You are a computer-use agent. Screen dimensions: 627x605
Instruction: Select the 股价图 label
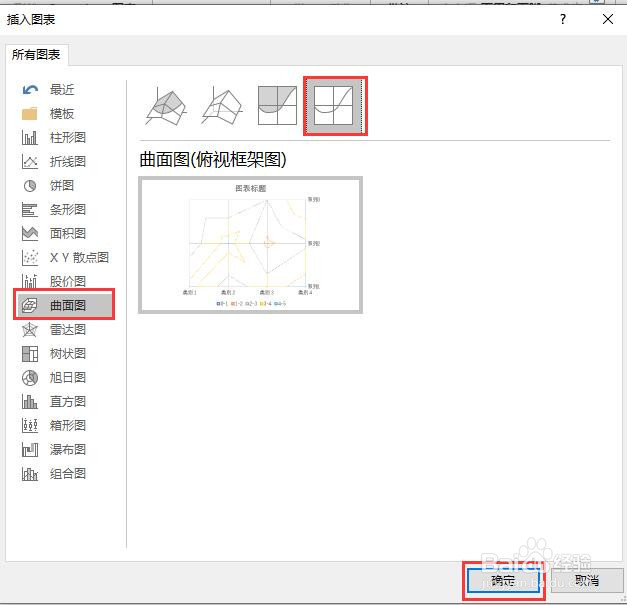pos(68,282)
